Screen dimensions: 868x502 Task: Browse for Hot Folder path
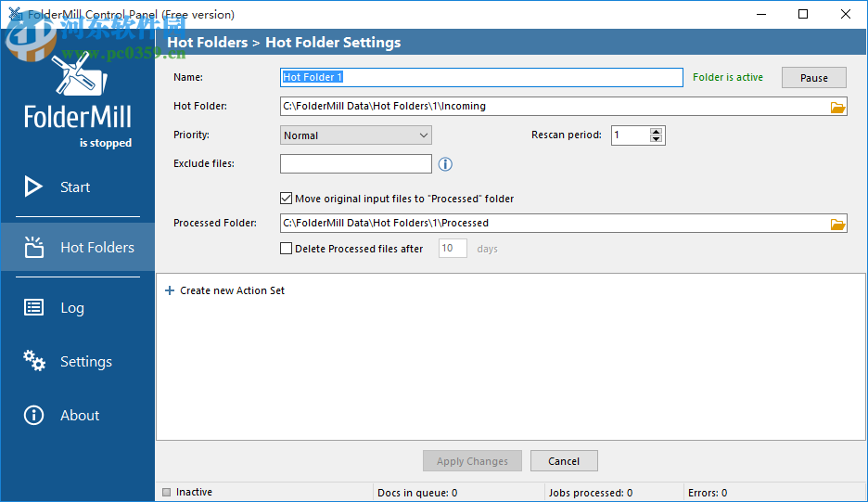pyautogui.click(x=837, y=107)
